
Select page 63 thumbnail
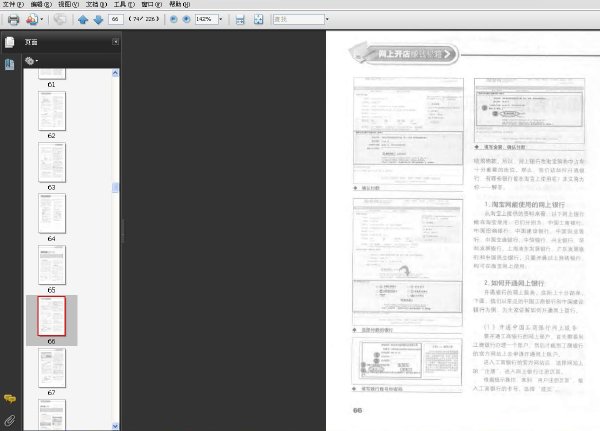52,162
